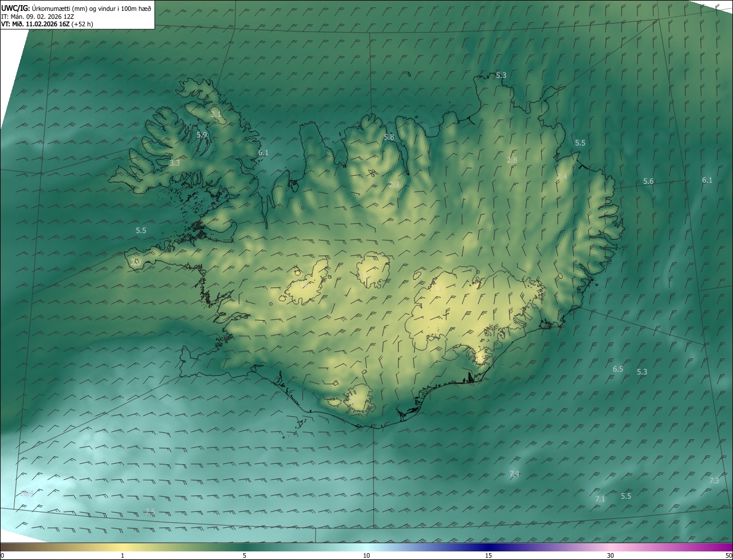Select the 3.1 value in the northern Westfjords
Screen dimensions: 733x560
pos(216,114)
